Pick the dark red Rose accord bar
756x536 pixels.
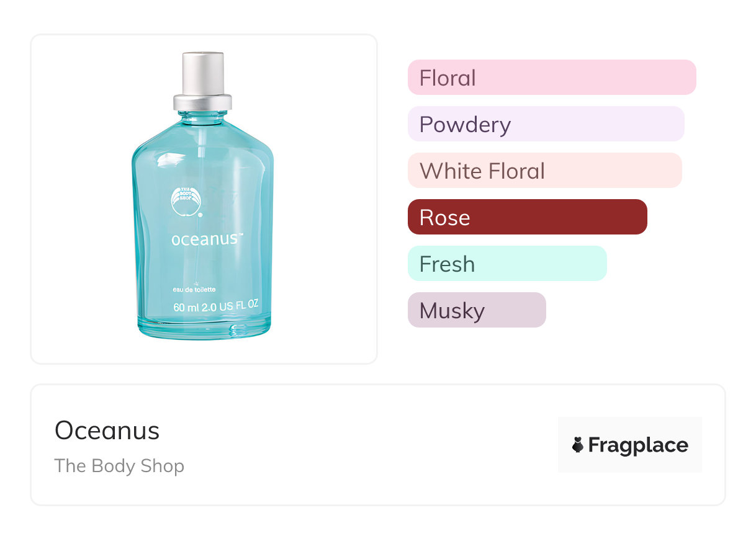527,217
